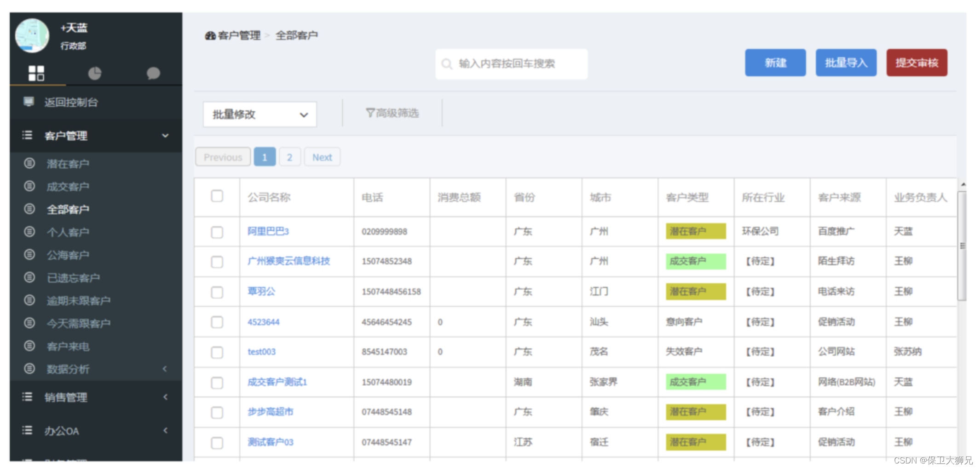The image size is (980, 469).
Task: Click the list icon beside 客户管理
Action: point(28,135)
